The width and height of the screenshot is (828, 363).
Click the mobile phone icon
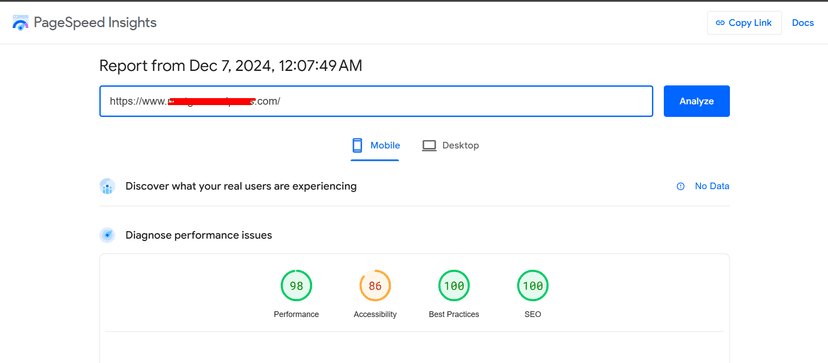point(357,145)
